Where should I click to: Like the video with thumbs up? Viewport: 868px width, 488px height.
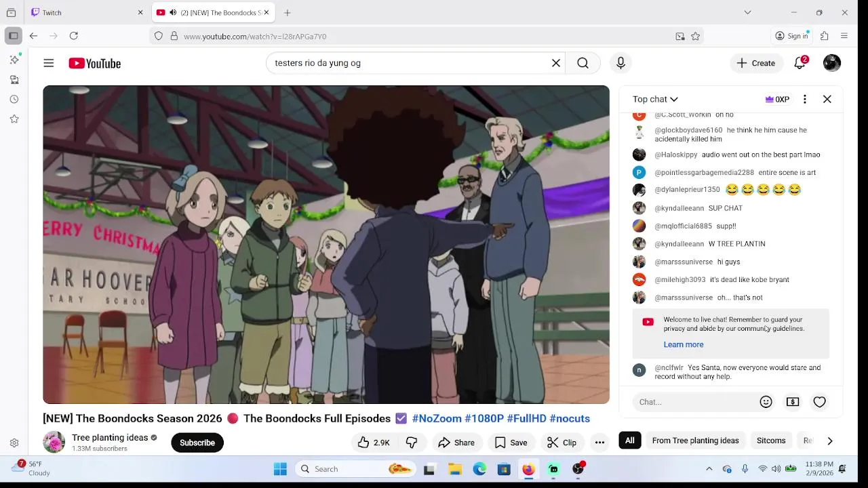click(374, 443)
